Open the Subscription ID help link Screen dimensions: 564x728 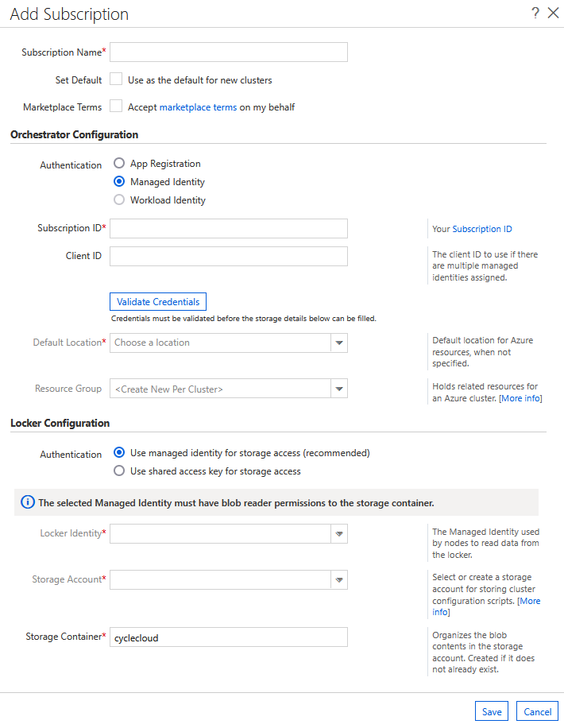pos(482,229)
